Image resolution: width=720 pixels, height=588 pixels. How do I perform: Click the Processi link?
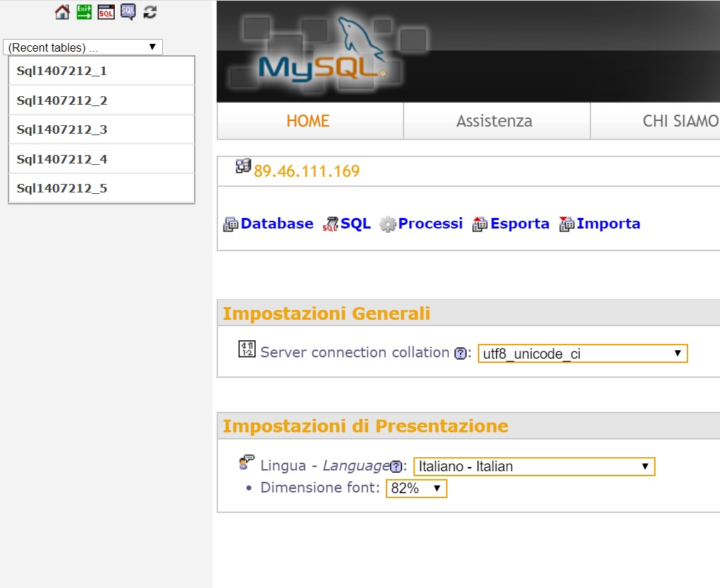(x=430, y=224)
